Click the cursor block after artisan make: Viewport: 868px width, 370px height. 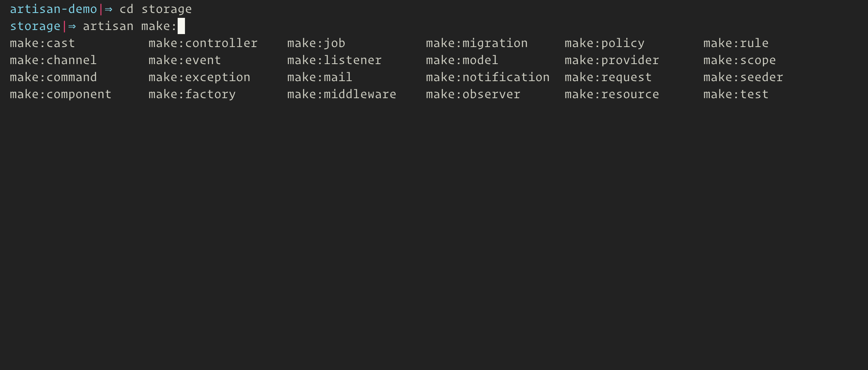click(x=181, y=26)
